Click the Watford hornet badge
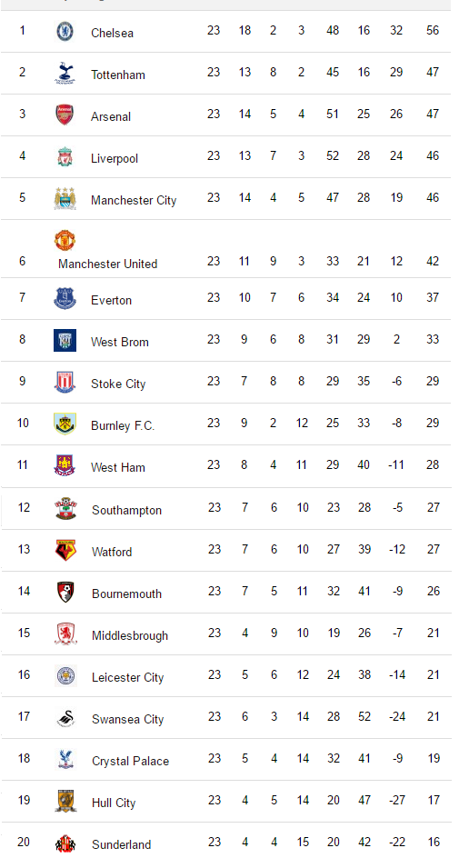459x868 pixels. click(x=65, y=550)
